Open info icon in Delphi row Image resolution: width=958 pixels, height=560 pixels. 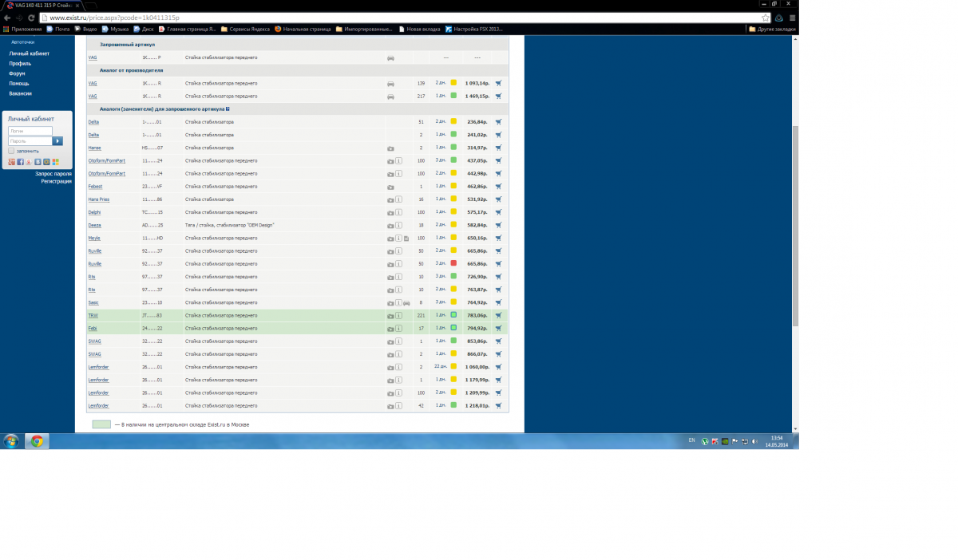[398, 212]
